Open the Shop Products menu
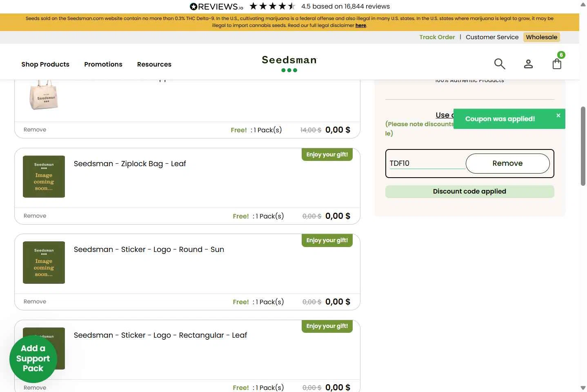The image size is (587, 392). [45, 64]
